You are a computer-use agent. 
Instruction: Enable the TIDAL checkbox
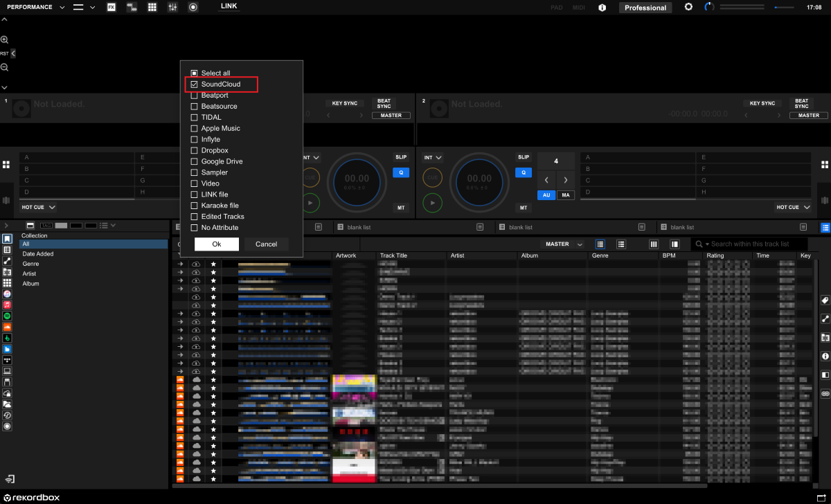tap(195, 117)
